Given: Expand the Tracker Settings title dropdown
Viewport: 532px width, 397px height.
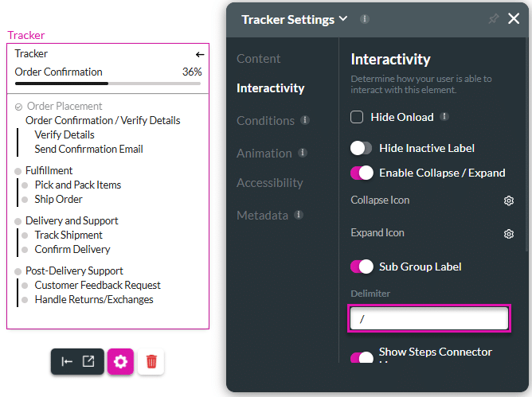Looking at the screenshot, I should (x=343, y=19).
